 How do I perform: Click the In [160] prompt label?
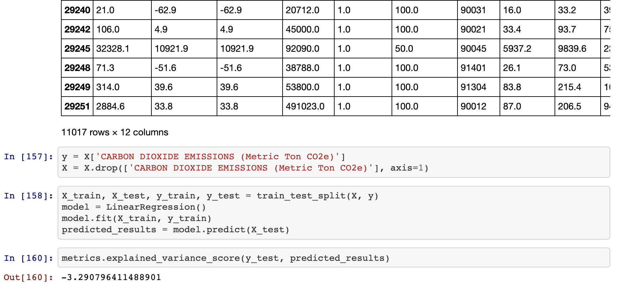coord(28,258)
